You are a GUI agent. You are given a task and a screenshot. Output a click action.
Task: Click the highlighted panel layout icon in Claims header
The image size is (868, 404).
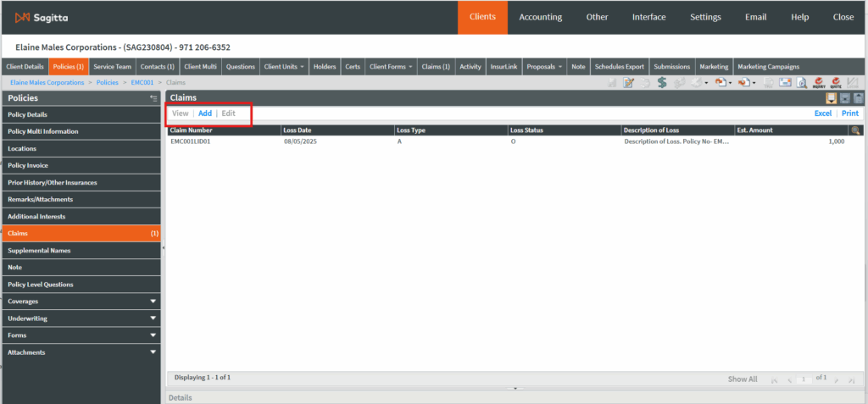tap(831, 98)
